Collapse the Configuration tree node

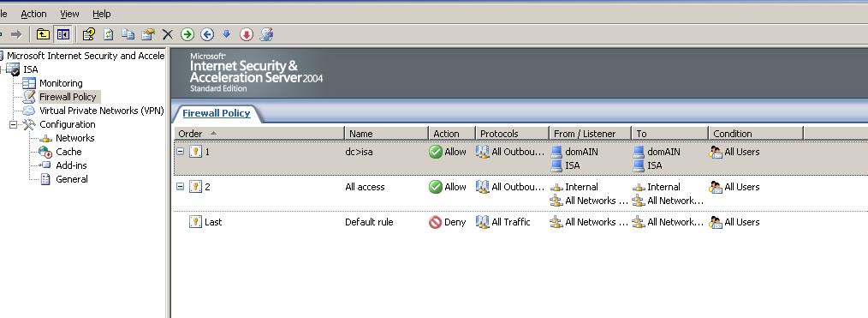(14, 124)
